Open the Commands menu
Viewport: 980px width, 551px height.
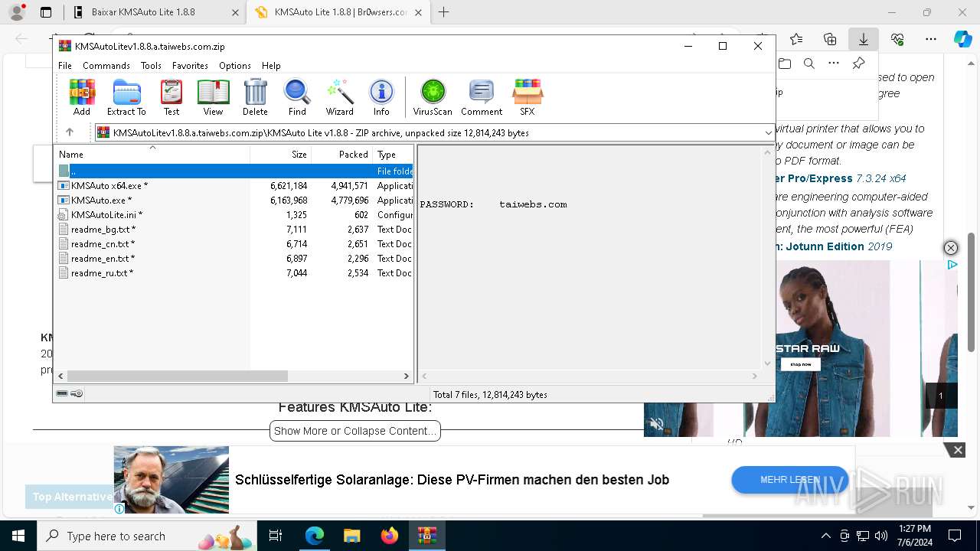(x=106, y=66)
